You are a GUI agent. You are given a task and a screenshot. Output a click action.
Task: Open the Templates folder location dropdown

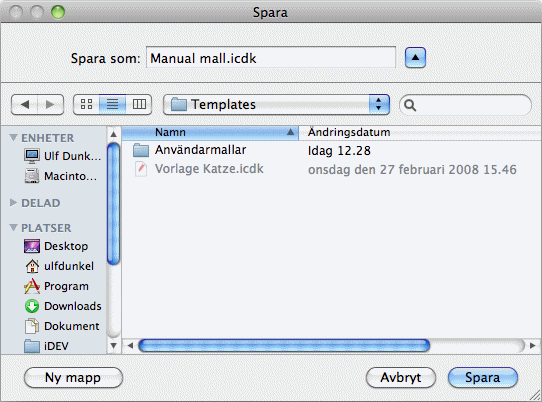(x=276, y=104)
